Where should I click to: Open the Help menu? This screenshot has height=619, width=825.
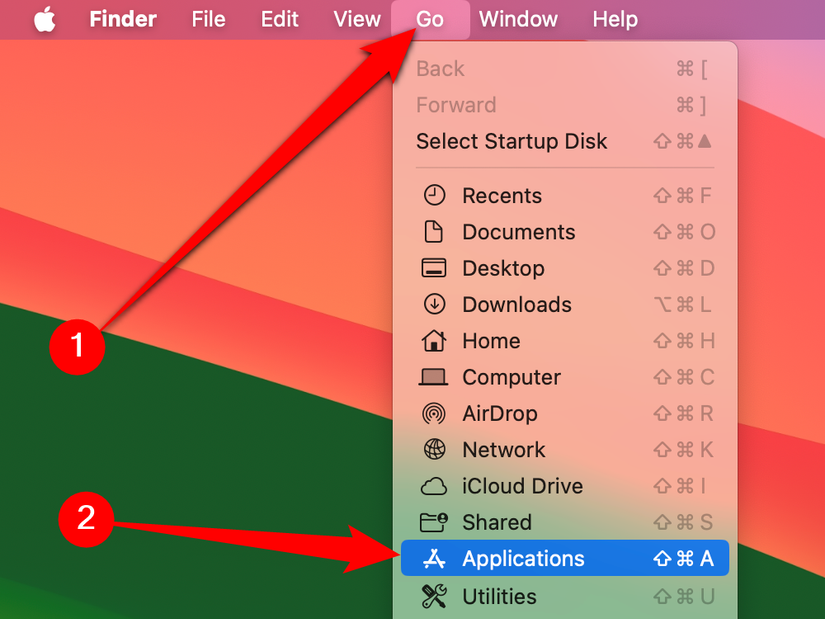point(614,18)
